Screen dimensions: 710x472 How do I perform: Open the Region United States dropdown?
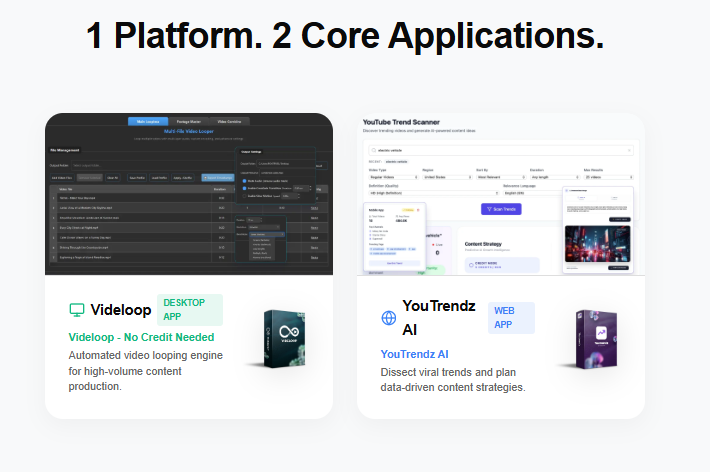(447, 177)
